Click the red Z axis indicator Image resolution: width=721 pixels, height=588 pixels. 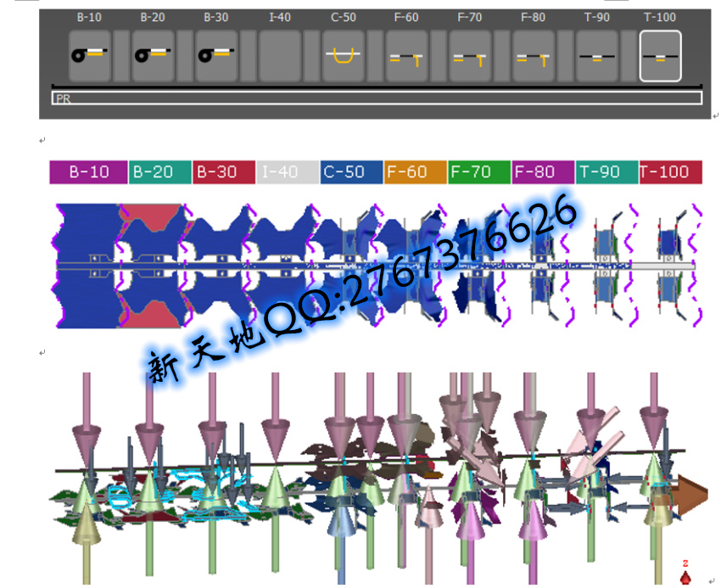(x=685, y=575)
